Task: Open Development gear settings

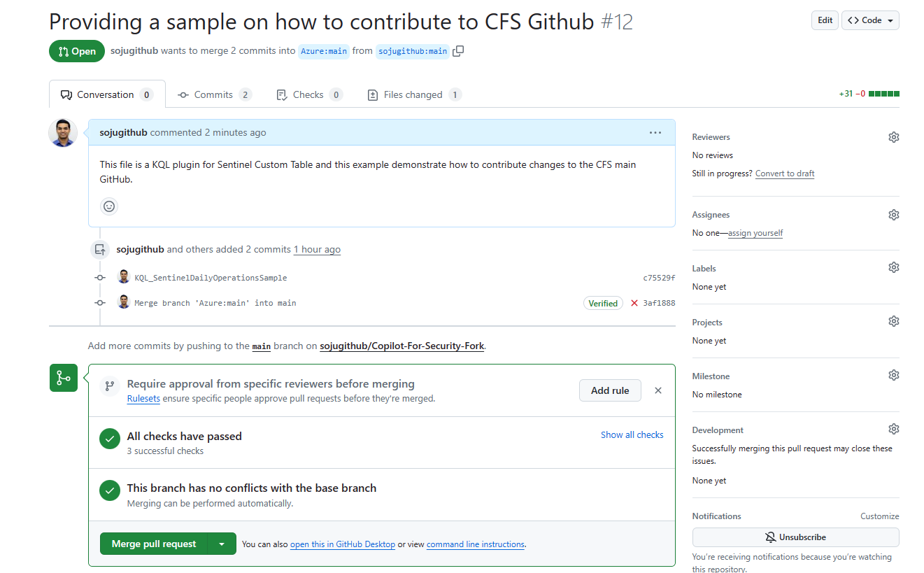Action: pyautogui.click(x=893, y=430)
